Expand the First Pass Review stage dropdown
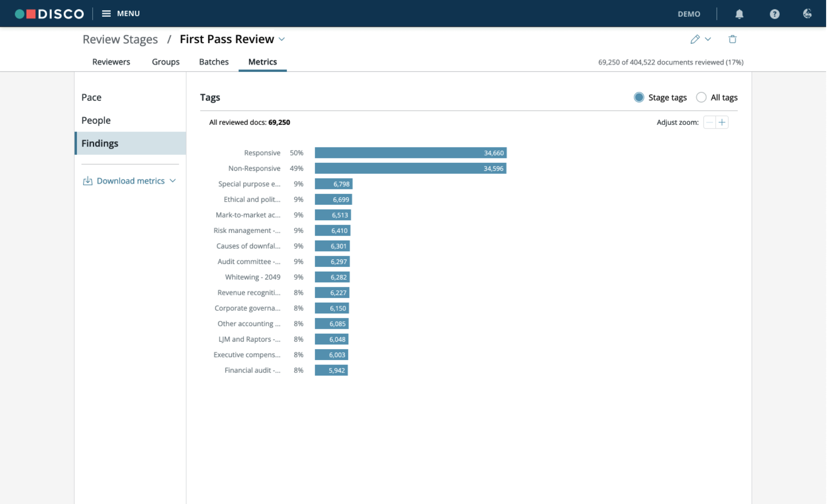This screenshot has width=827, height=504. 282,39
